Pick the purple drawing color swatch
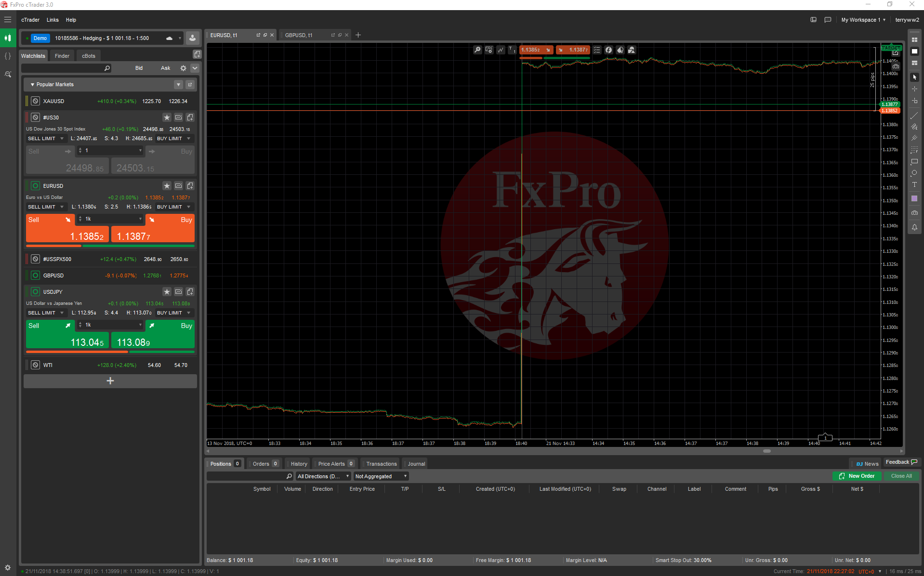 (914, 198)
